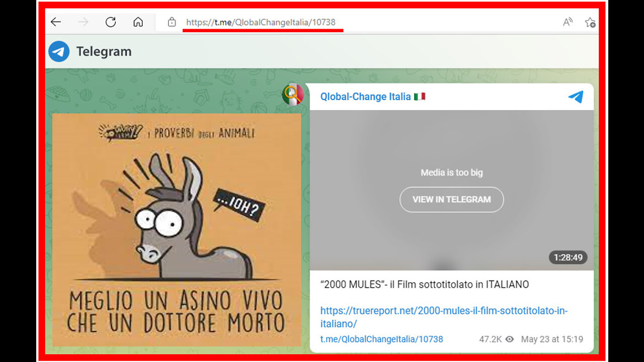Click the Telegram header title text

(x=104, y=51)
